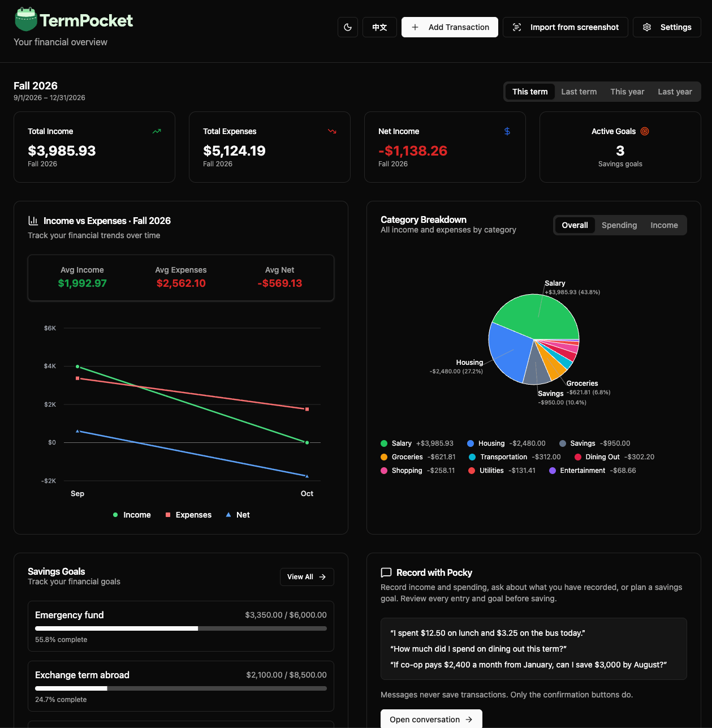The image size is (712, 728).
Task: Select Overall in Category Breakdown
Action: (575, 225)
